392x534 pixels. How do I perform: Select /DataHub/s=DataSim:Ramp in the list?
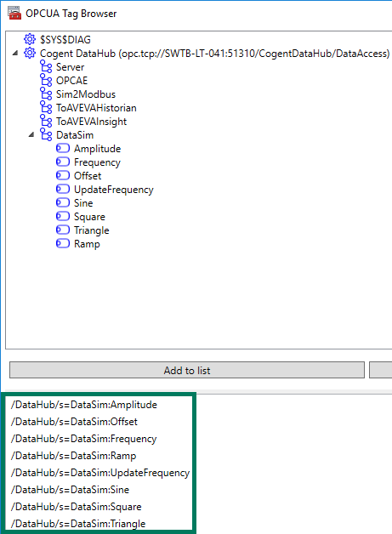tap(73, 456)
